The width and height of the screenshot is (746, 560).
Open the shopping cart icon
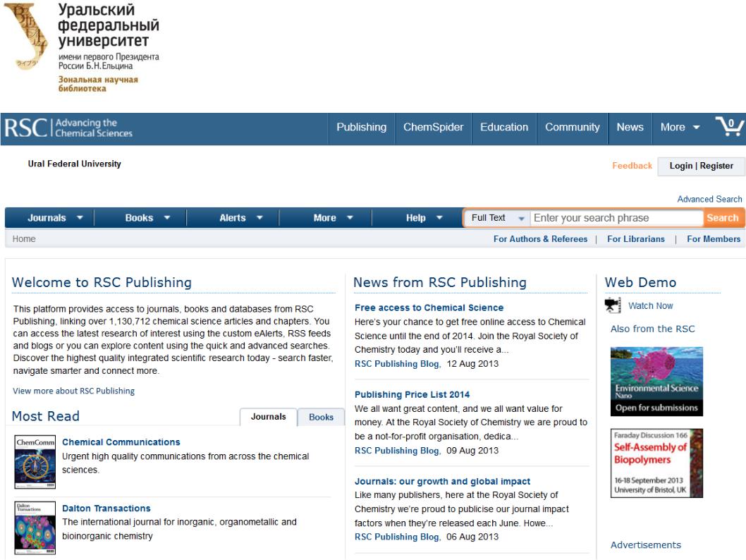pyautogui.click(x=730, y=126)
